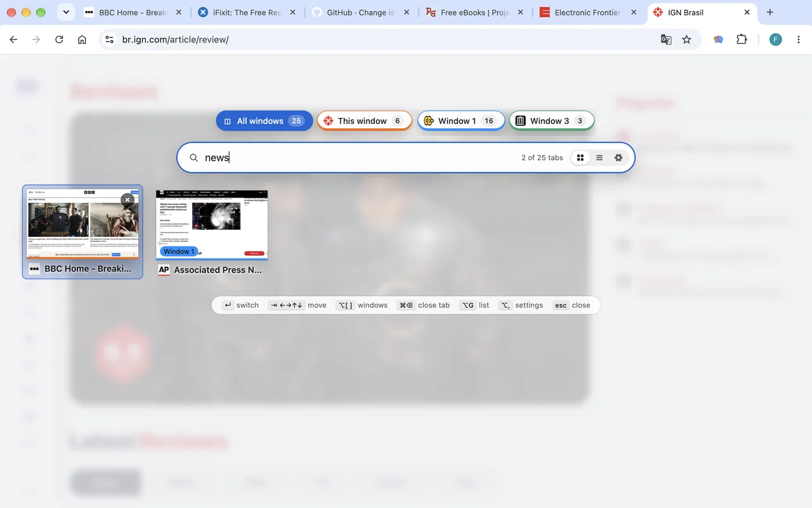812x508 pixels.
Task: Click the "switch" shortcut hint
Action: (x=240, y=305)
